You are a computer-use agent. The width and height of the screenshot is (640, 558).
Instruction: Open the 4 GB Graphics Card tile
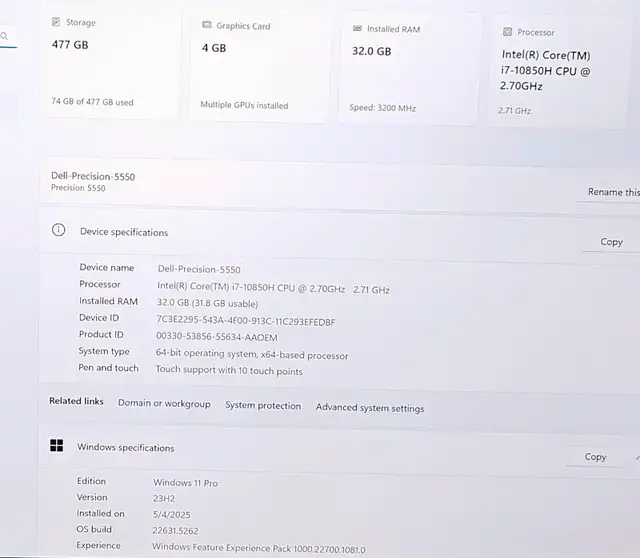(260, 66)
